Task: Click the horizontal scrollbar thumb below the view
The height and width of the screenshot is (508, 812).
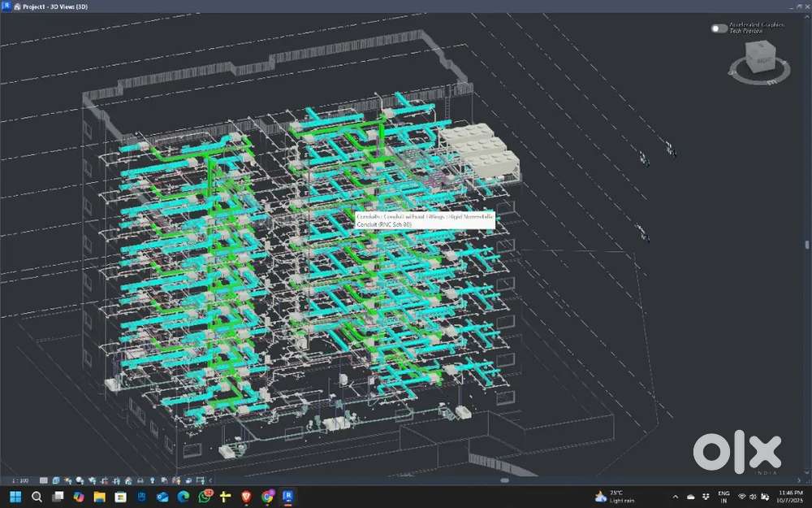Action: pyautogui.click(x=504, y=480)
